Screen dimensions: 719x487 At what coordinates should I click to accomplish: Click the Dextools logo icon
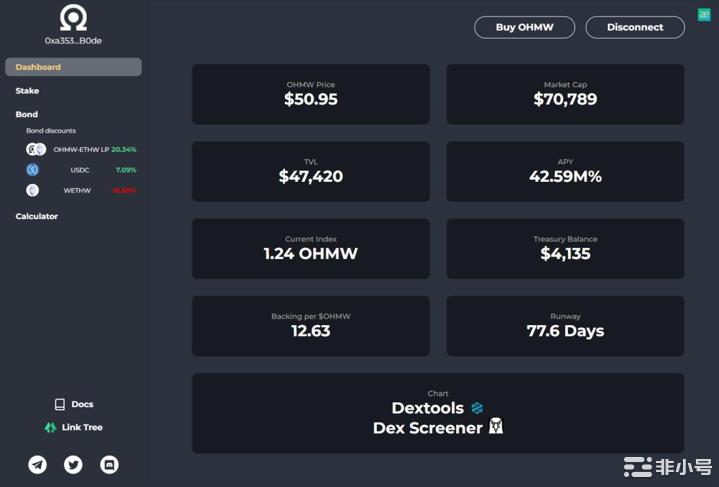(x=477, y=408)
